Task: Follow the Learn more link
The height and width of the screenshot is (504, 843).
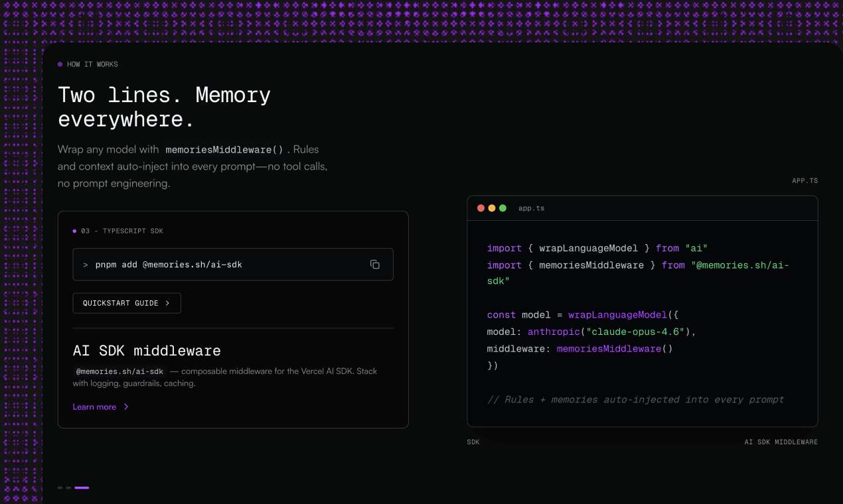Action: point(94,407)
